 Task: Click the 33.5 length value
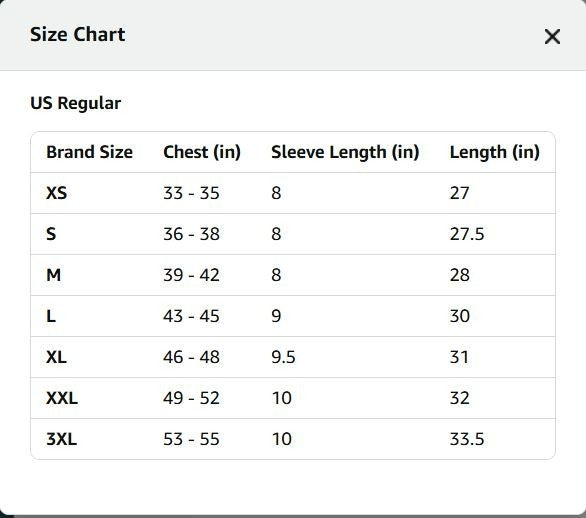coord(467,439)
